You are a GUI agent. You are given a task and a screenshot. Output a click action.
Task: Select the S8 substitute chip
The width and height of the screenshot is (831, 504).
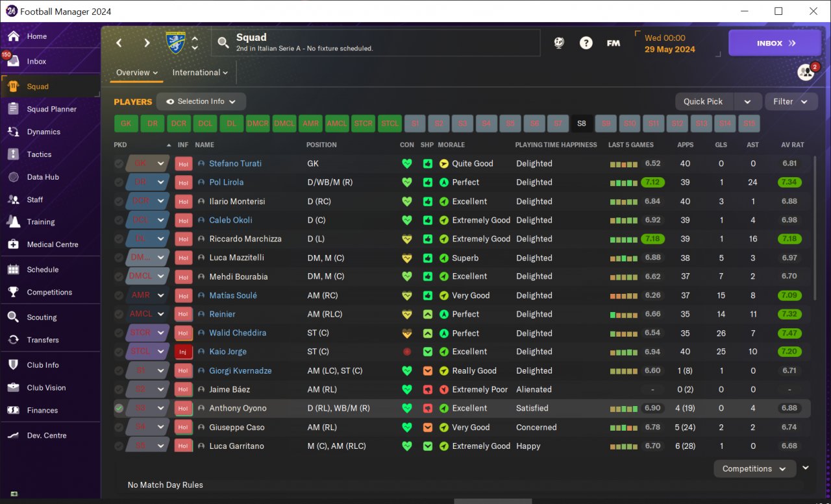tap(582, 123)
